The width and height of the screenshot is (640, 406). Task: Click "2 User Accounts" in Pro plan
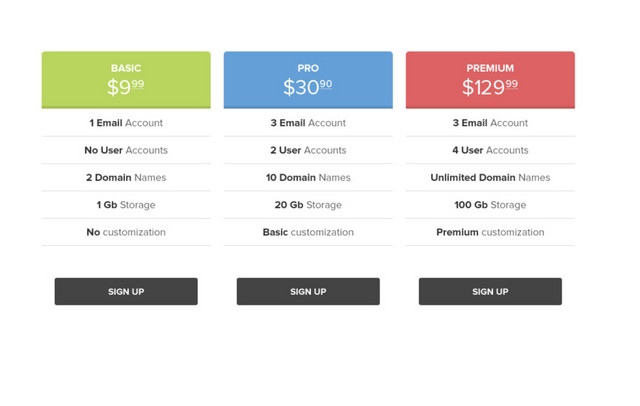click(308, 150)
